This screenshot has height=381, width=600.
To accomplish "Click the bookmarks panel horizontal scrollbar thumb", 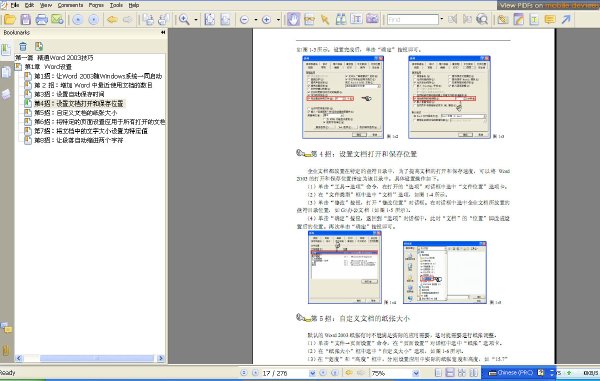I will coord(96,358).
